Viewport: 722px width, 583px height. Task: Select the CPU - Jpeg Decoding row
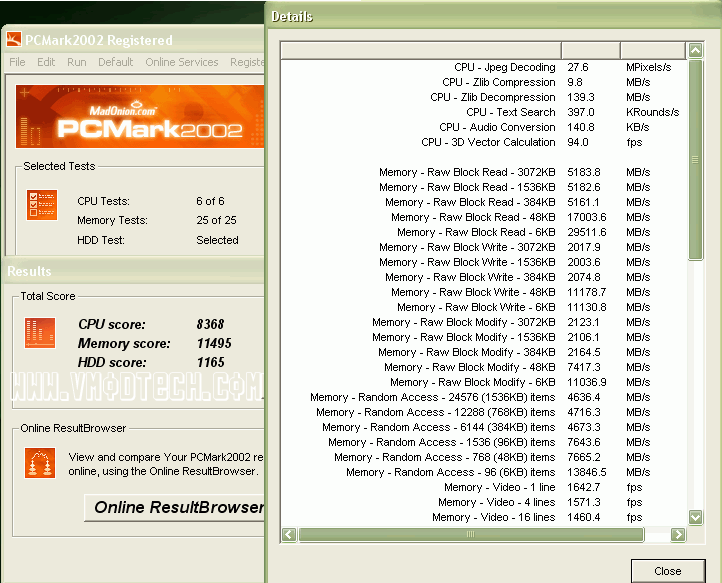(x=483, y=67)
